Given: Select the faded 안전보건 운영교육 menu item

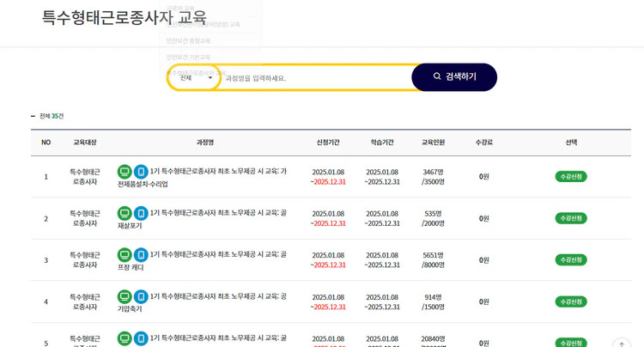Looking at the screenshot, I should (x=188, y=40).
